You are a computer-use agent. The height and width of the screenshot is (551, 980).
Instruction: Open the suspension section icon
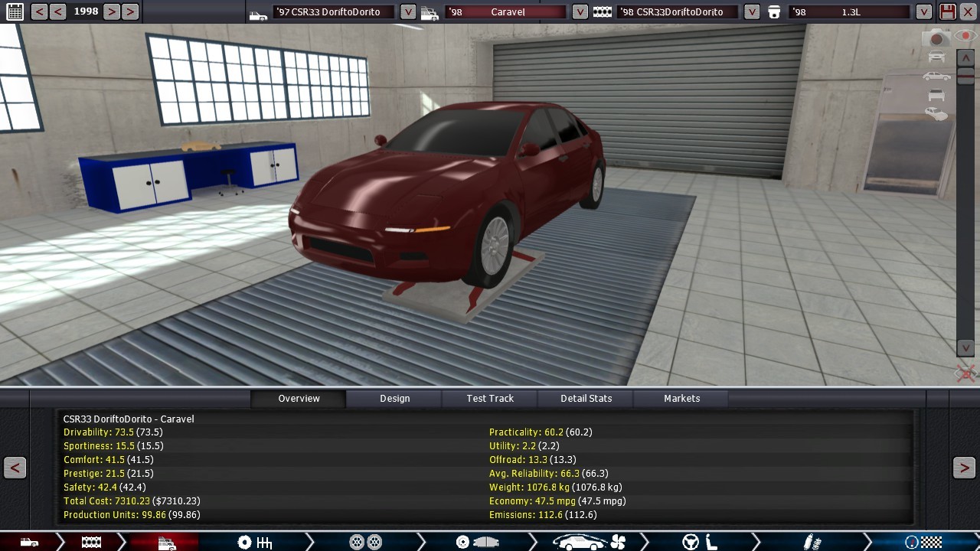coord(812,543)
